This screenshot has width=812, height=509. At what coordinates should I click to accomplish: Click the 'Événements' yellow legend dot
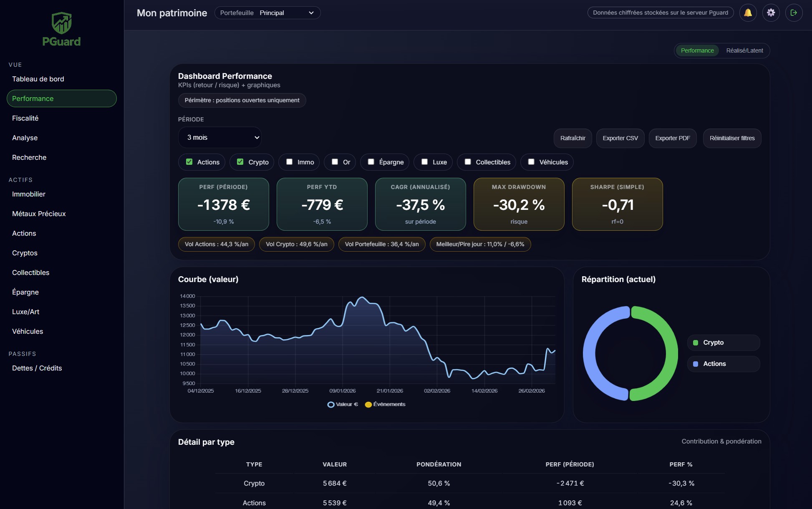click(368, 404)
